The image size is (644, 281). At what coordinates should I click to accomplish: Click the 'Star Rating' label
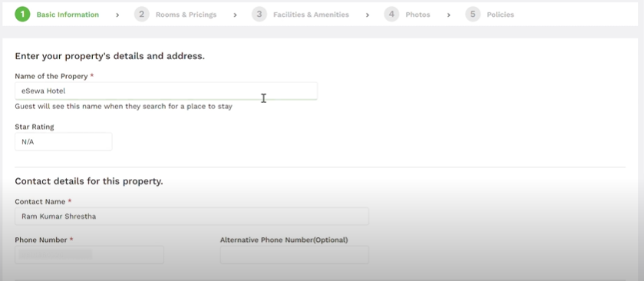[35, 127]
